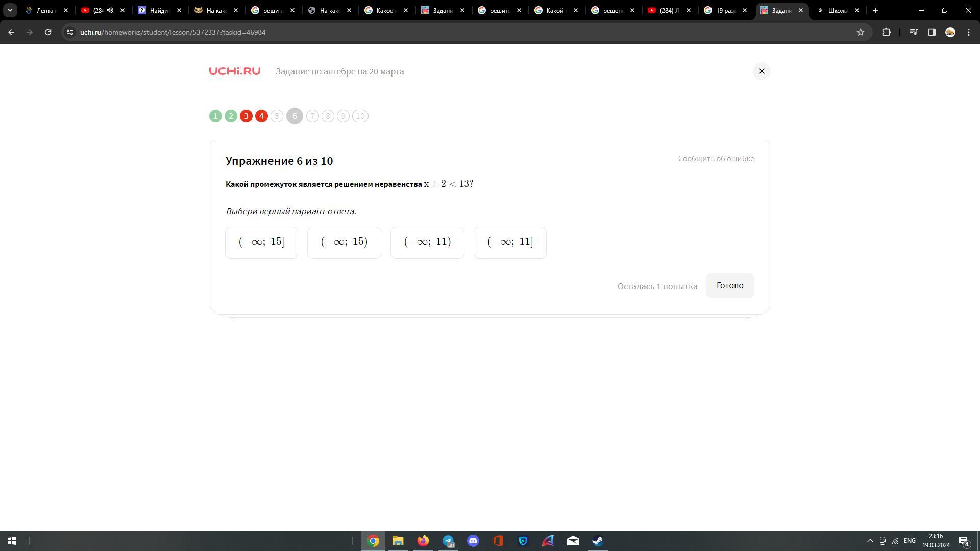980x551 pixels.
Task: Switch to the '19 раз' Google tab
Action: click(x=725, y=10)
